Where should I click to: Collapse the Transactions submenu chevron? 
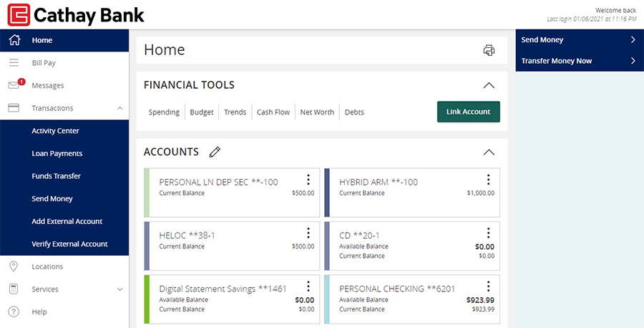coord(120,108)
